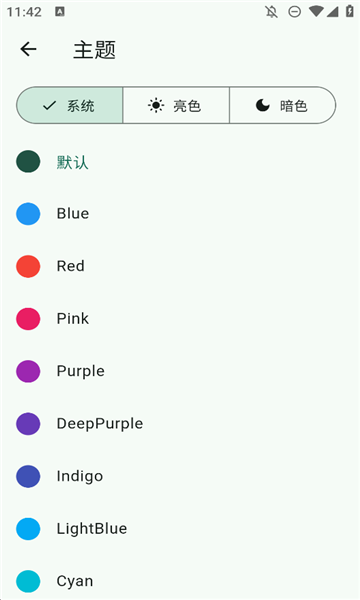Choose the Indigo color circle
Image resolution: width=360 pixels, height=600 pixels.
coord(28,476)
